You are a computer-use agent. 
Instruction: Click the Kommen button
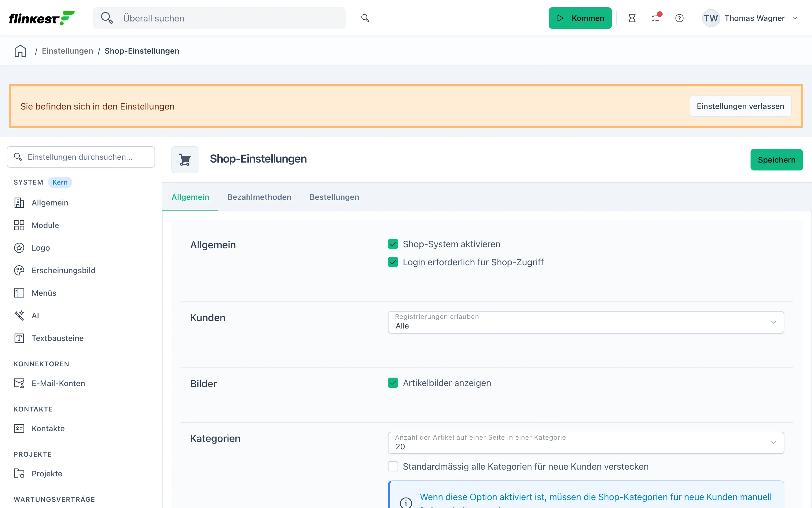click(580, 18)
